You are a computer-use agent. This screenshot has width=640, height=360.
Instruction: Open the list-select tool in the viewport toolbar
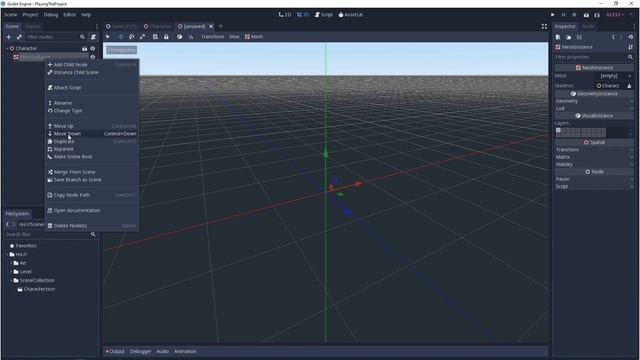(x=155, y=37)
